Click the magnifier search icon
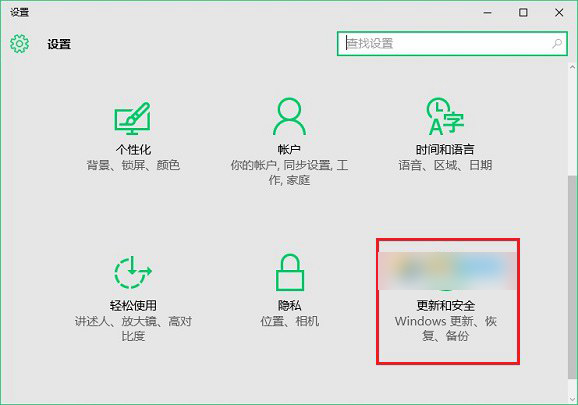This screenshot has height=405, width=578. [557, 43]
